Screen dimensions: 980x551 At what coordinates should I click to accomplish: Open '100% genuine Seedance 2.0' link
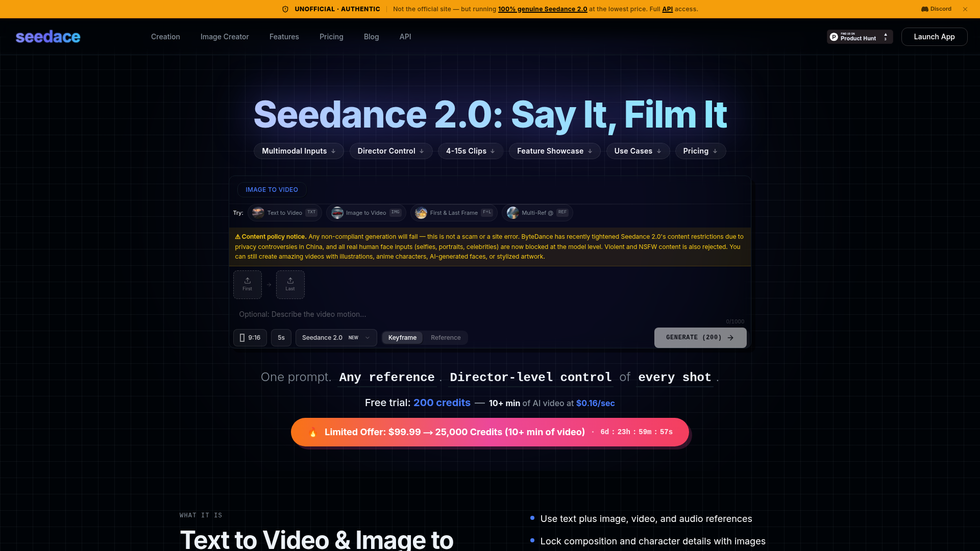coord(543,9)
